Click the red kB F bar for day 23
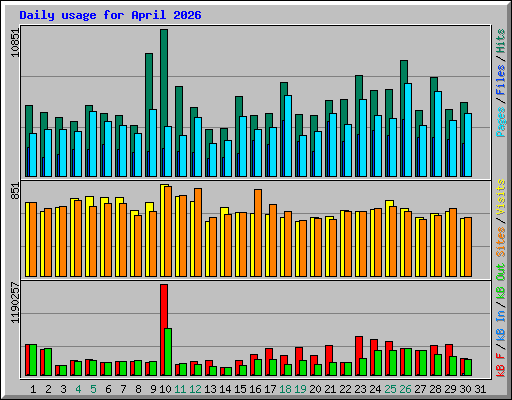The width and height of the screenshot is (512, 400). [359, 348]
